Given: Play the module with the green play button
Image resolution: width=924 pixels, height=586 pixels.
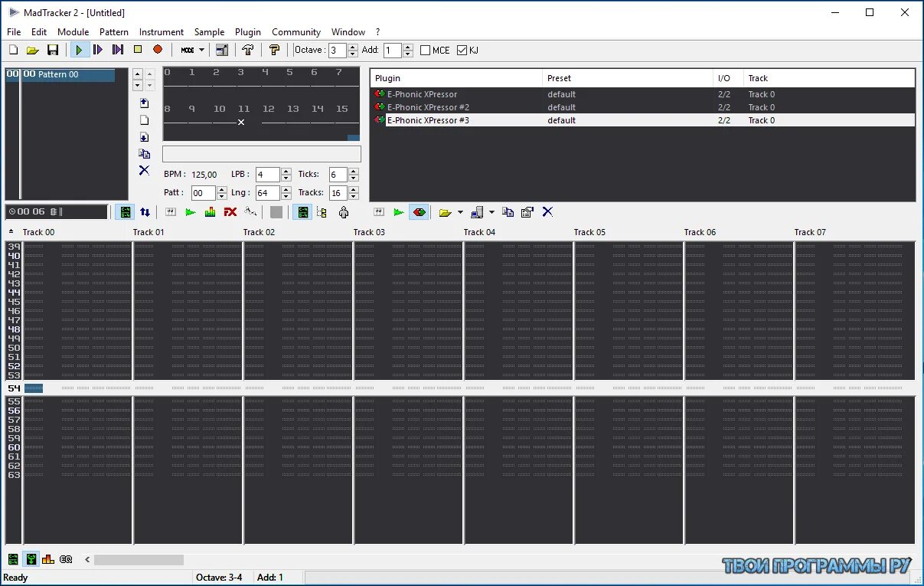Looking at the screenshot, I should tap(80, 49).
